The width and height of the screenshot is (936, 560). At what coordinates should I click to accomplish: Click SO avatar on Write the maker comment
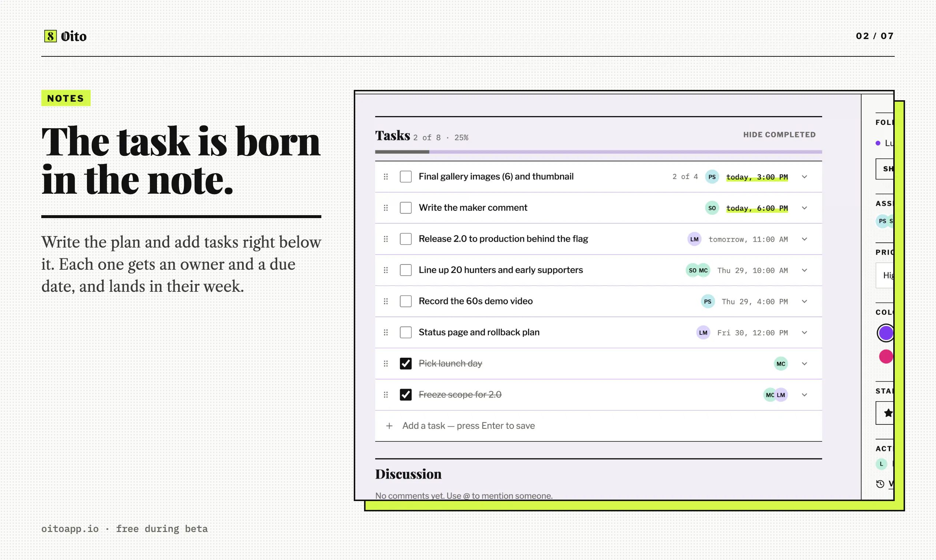tap(712, 208)
